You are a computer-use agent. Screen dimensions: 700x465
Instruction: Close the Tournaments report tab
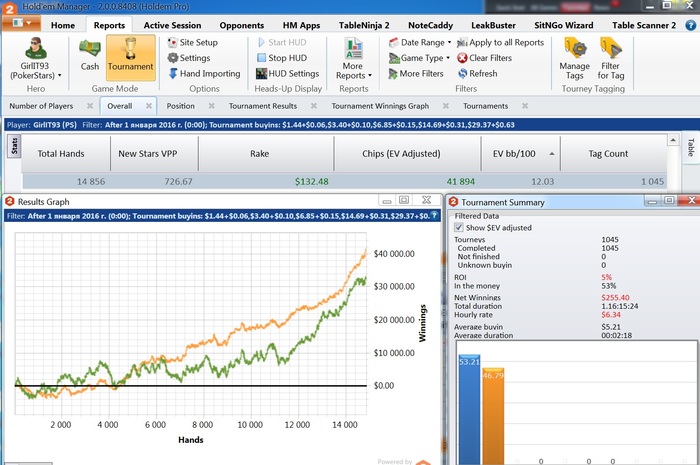pos(525,106)
